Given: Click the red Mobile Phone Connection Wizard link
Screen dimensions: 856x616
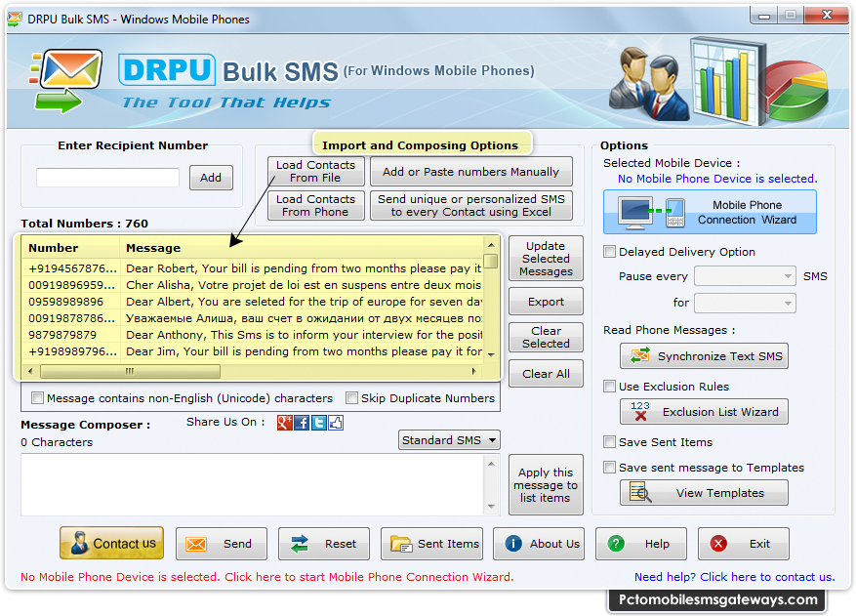Looking at the screenshot, I should (x=267, y=577).
